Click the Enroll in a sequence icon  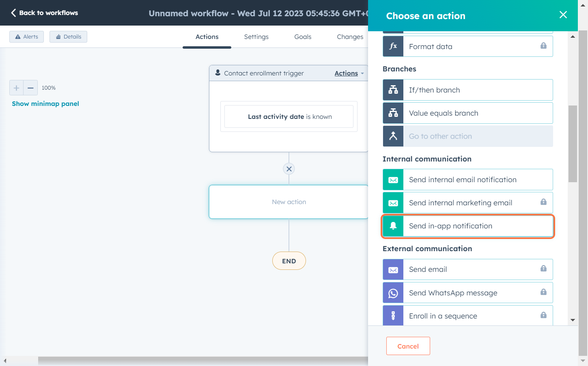[393, 316]
